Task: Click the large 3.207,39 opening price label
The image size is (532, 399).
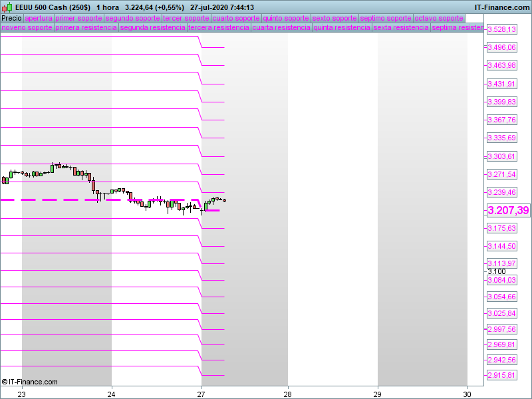Action: pos(508,210)
